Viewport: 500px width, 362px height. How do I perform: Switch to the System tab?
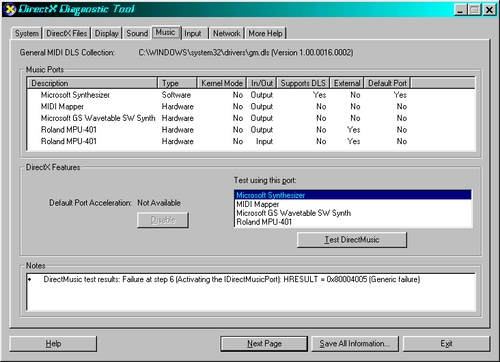pos(26,33)
